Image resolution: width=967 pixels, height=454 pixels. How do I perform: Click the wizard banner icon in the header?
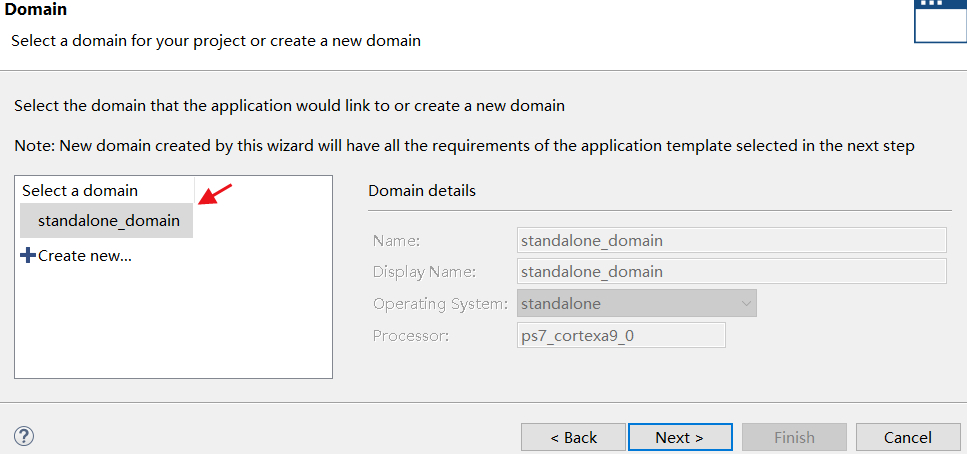click(x=940, y=18)
